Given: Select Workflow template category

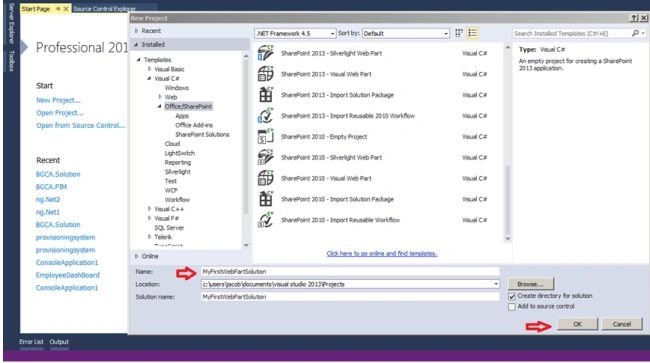Looking at the screenshot, I should pos(177,199).
